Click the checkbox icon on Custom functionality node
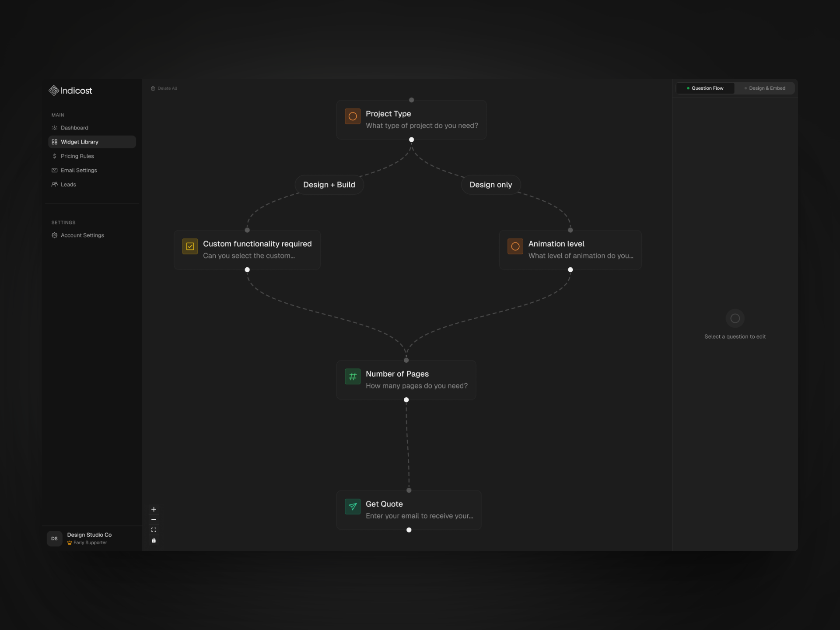840x630 pixels. 189,246
